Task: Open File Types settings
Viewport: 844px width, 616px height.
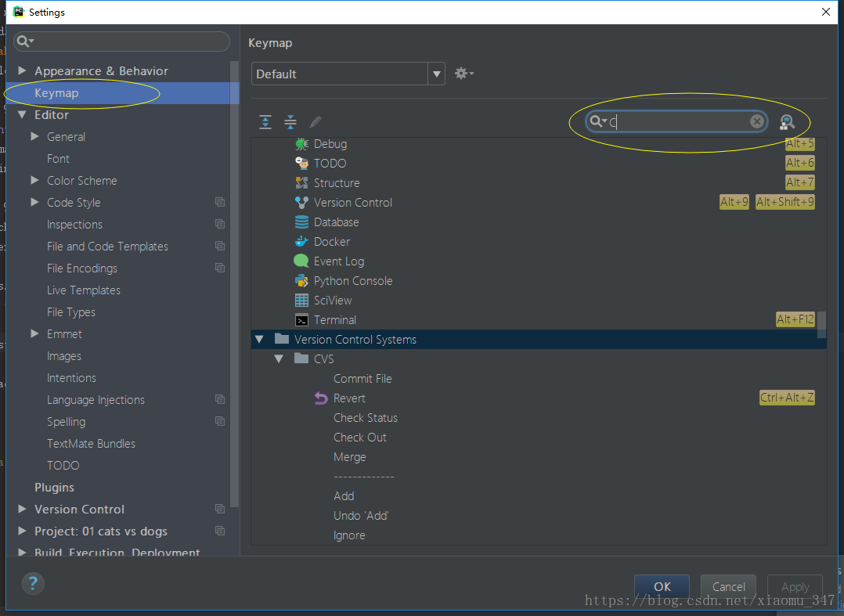Action: tap(71, 312)
